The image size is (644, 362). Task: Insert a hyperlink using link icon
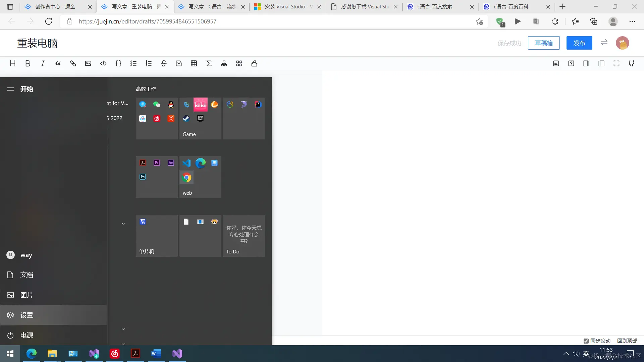pyautogui.click(x=73, y=63)
